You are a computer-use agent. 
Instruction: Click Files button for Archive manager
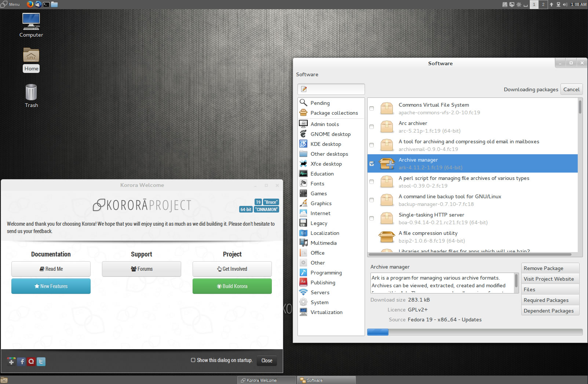pyautogui.click(x=550, y=289)
